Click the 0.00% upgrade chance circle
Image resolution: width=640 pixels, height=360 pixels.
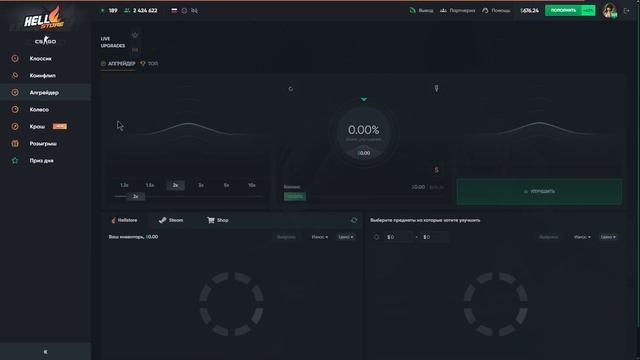click(x=364, y=133)
